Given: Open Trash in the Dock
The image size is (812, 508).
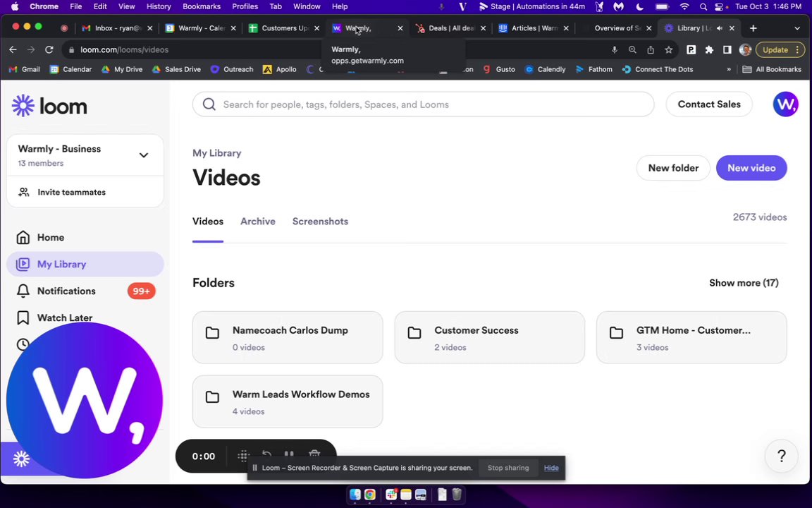Looking at the screenshot, I should point(456,495).
